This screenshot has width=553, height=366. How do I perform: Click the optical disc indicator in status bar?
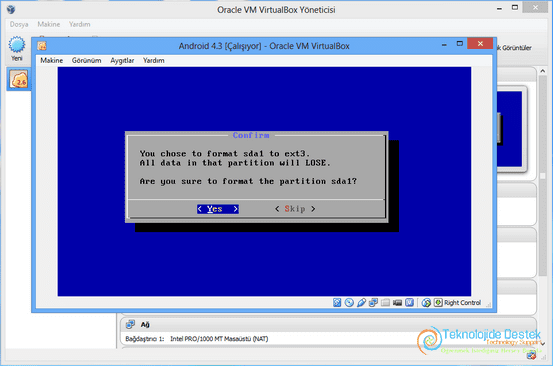pos(349,302)
